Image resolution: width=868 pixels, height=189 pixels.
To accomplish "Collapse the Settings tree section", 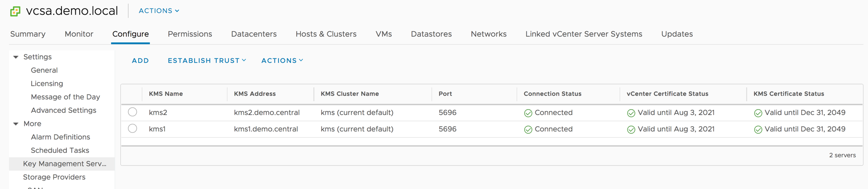I will [16, 57].
